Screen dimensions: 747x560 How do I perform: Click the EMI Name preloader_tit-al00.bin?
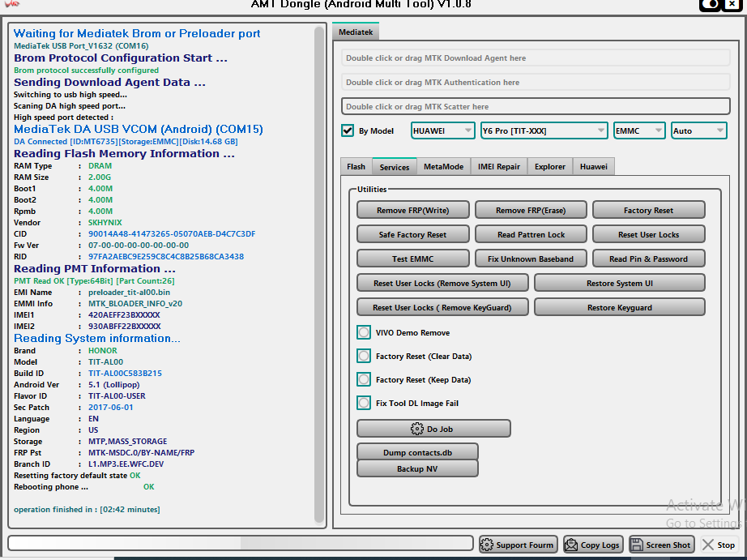(x=129, y=292)
